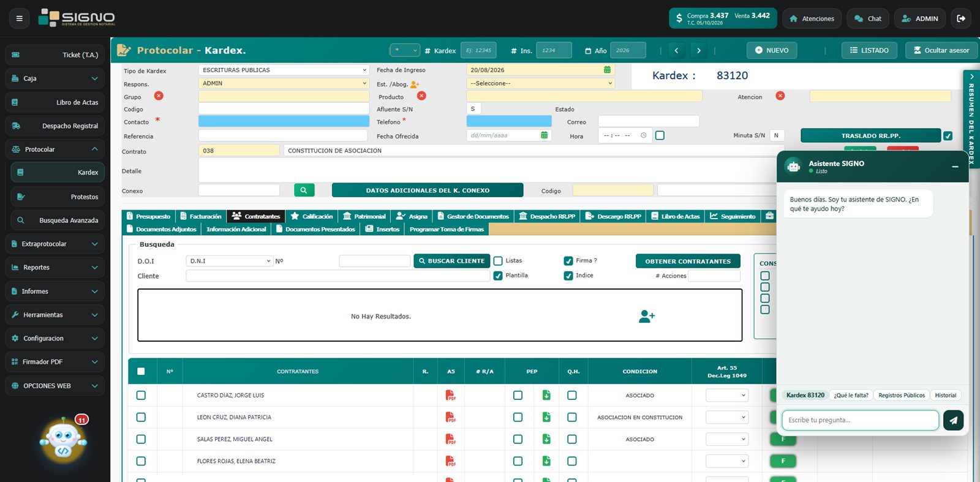Clear the Producto field with red X
Image resolution: width=980 pixels, height=482 pixels.
click(x=421, y=96)
